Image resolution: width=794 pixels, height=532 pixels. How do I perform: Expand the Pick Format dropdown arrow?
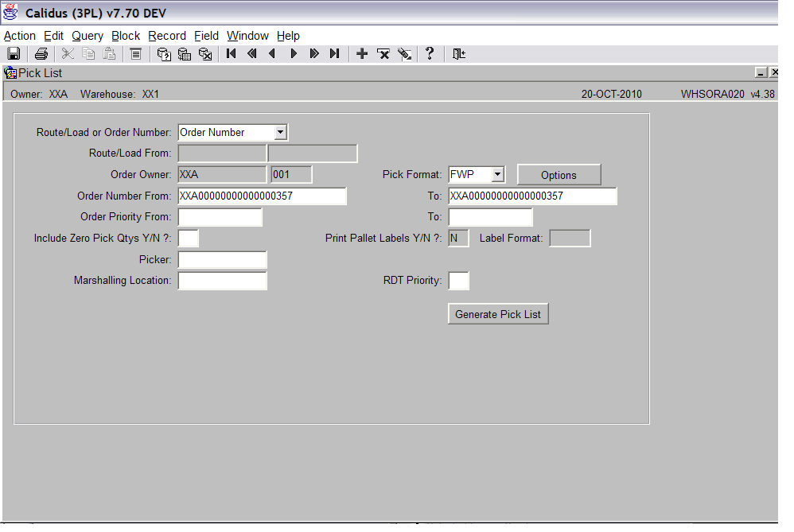498,175
